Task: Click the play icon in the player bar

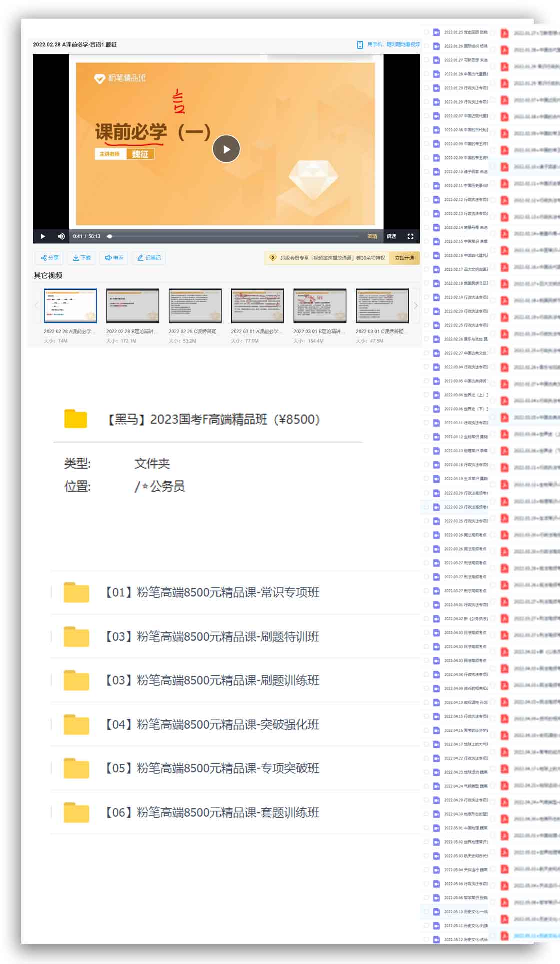Action: click(x=43, y=236)
